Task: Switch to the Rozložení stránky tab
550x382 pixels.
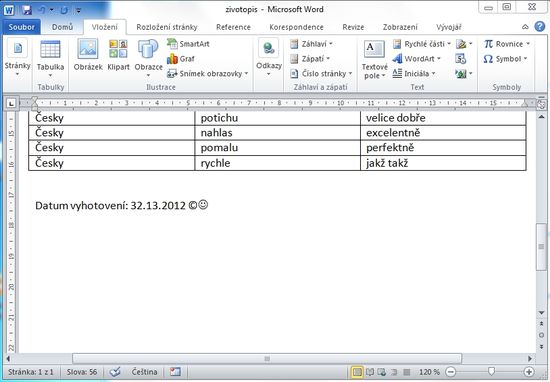Action: (167, 27)
